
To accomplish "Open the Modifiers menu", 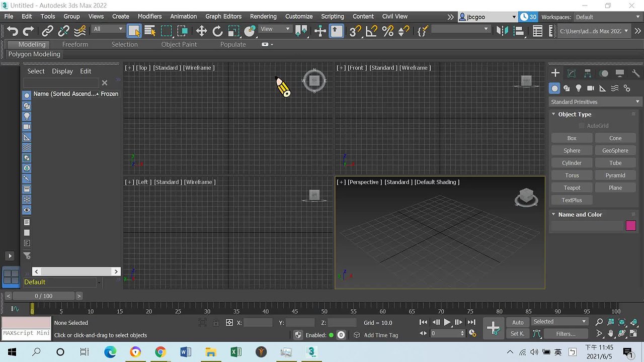I will (x=149, y=17).
